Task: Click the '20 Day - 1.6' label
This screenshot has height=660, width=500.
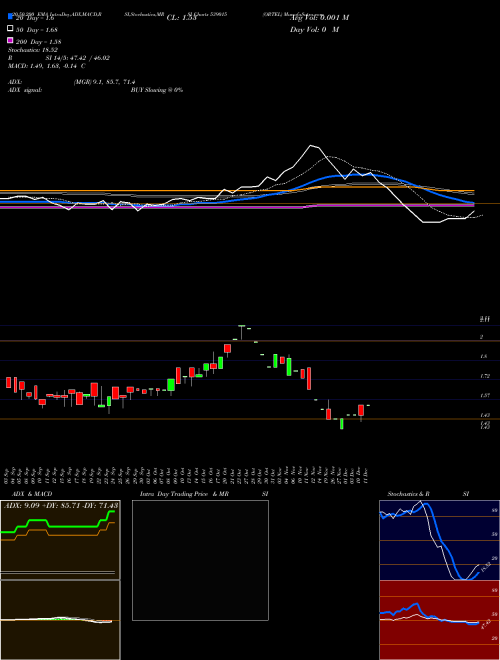Action: coord(35,18)
